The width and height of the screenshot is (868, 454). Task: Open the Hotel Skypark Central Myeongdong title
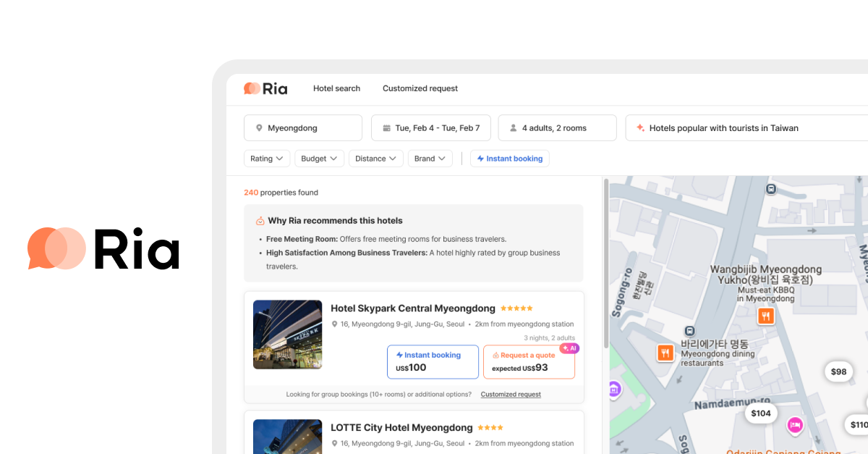click(x=413, y=308)
